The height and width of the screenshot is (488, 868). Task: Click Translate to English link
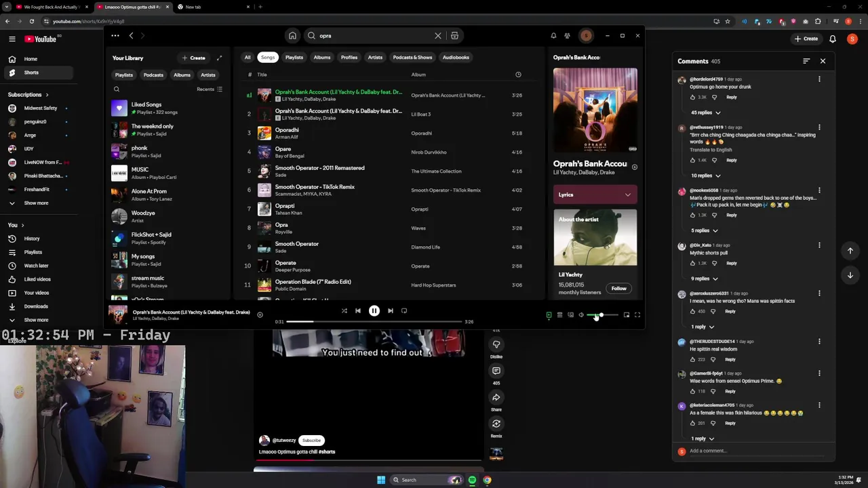pyautogui.click(x=711, y=150)
